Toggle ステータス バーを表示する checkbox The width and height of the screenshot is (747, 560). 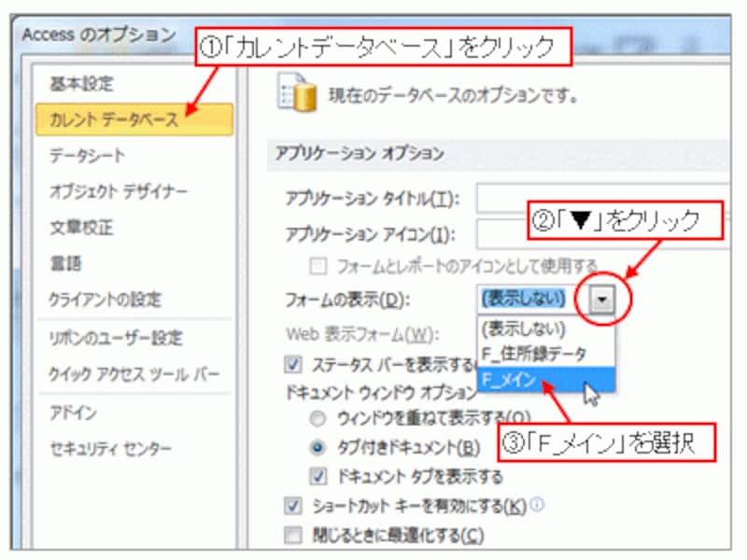[293, 365]
